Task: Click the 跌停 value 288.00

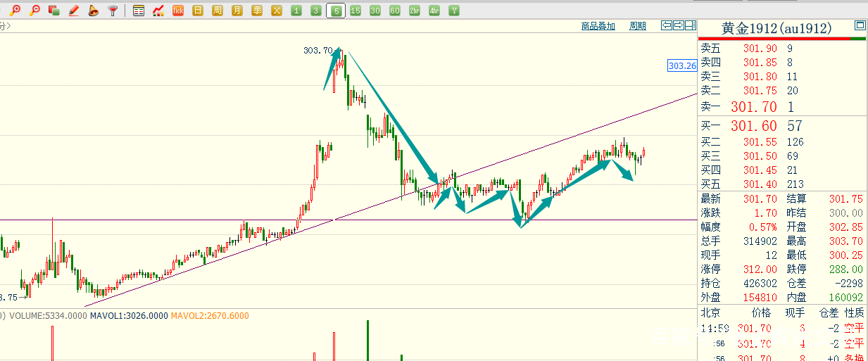Action: 846,270
